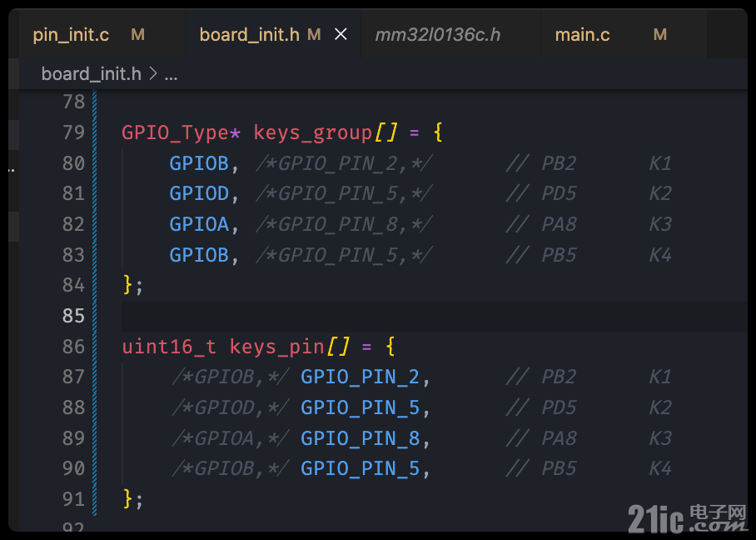Click K3 comment on line 82
756x540 pixels.
(660, 224)
